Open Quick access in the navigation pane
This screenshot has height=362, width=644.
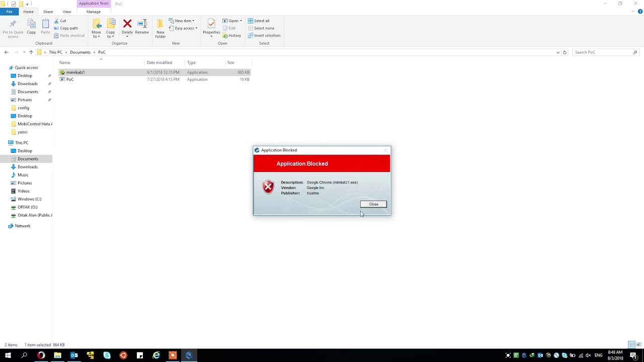[x=26, y=68]
